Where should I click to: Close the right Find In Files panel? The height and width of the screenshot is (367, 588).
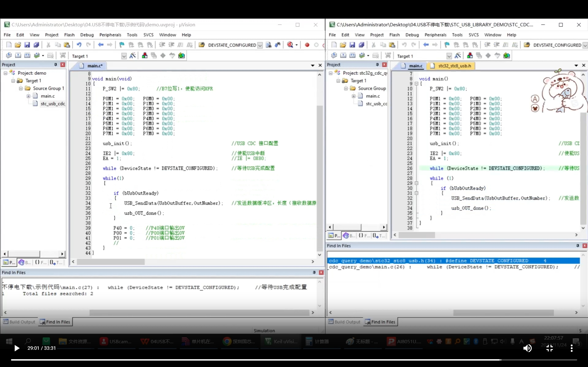click(x=585, y=246)
